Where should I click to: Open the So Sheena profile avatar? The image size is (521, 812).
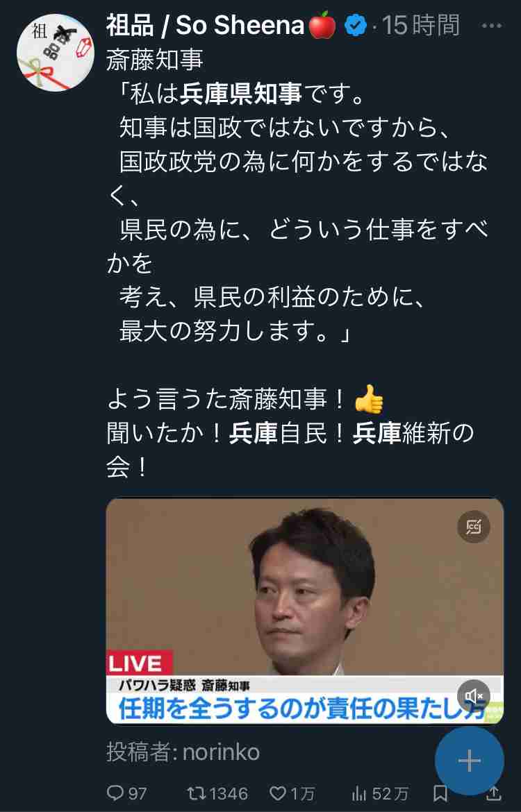pyautogui.click(x=55, y=53)
